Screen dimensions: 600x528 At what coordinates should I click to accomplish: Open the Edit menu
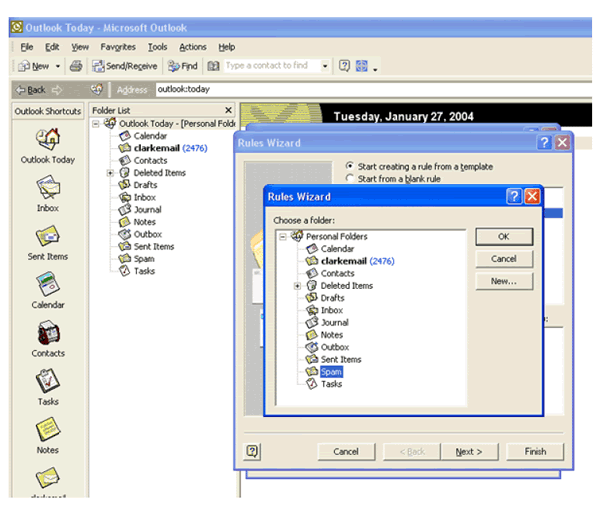click(x=52, y=47)
